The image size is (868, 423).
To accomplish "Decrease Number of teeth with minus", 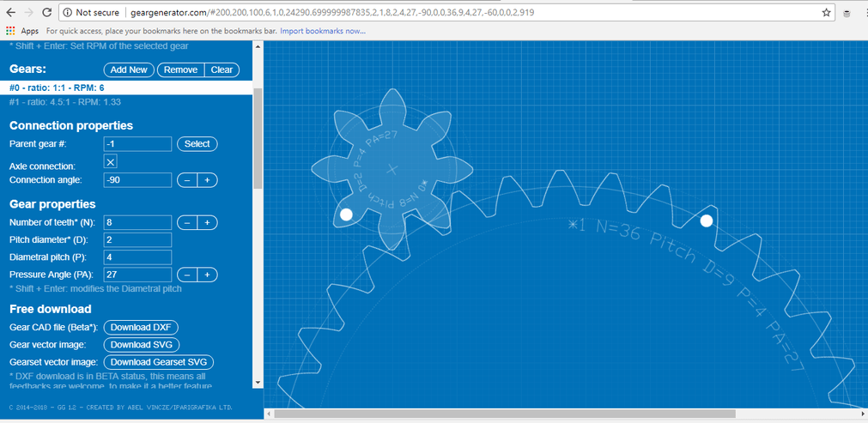I will point(187,223).
